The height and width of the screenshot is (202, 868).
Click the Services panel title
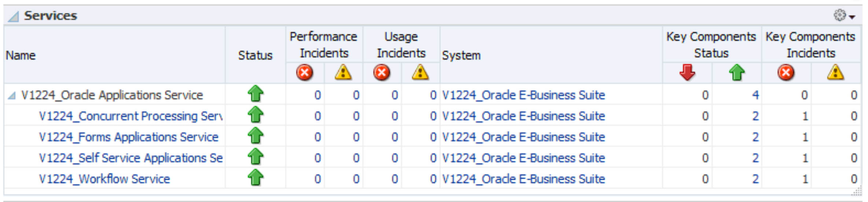point(51,16)
